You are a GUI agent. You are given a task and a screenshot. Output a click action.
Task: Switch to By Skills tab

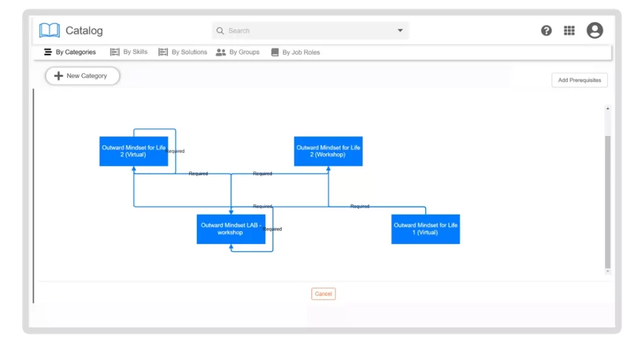click(128, 52)
